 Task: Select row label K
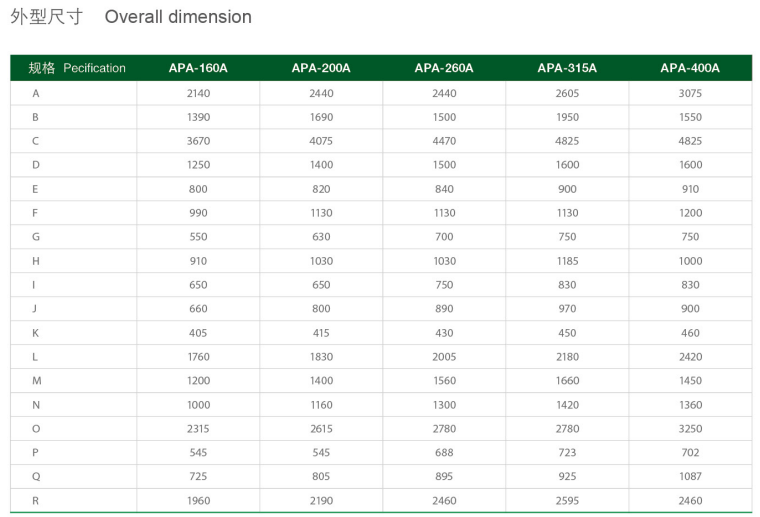point(36,333)
